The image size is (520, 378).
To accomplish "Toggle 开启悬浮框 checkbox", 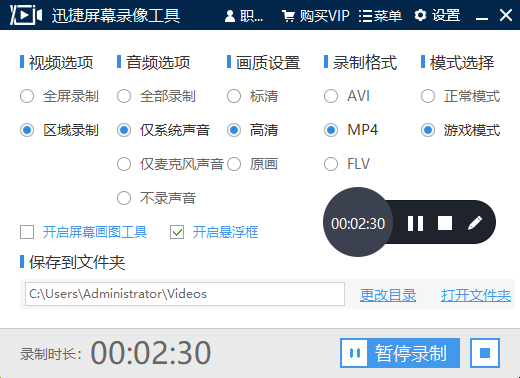I will pyautogui.click(x=177, y=232).
